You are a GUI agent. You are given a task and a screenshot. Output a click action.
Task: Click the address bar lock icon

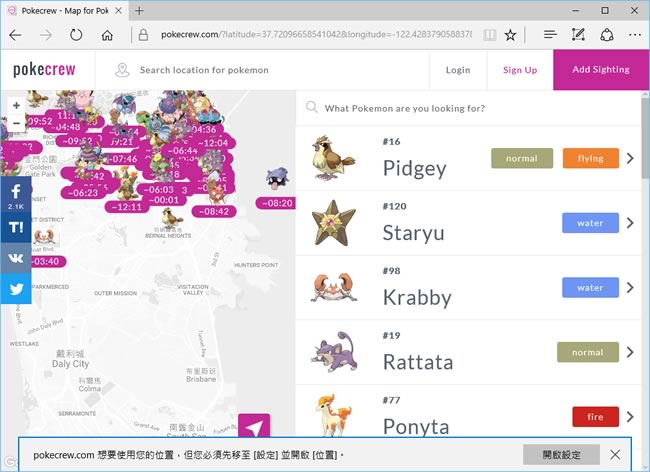(143, 35)
